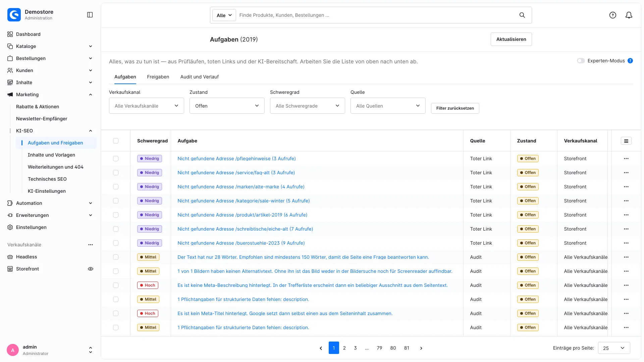The width and height of the screenshot is (644, 362).
Task: Open task link for /produkt/artikel-2019
Action: tap(243, 215)
